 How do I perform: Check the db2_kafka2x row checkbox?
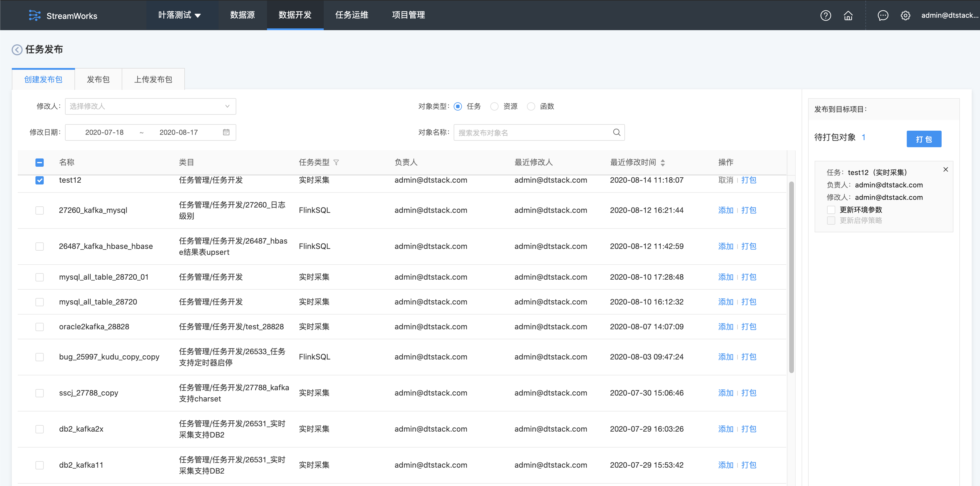tap(40, 429)
